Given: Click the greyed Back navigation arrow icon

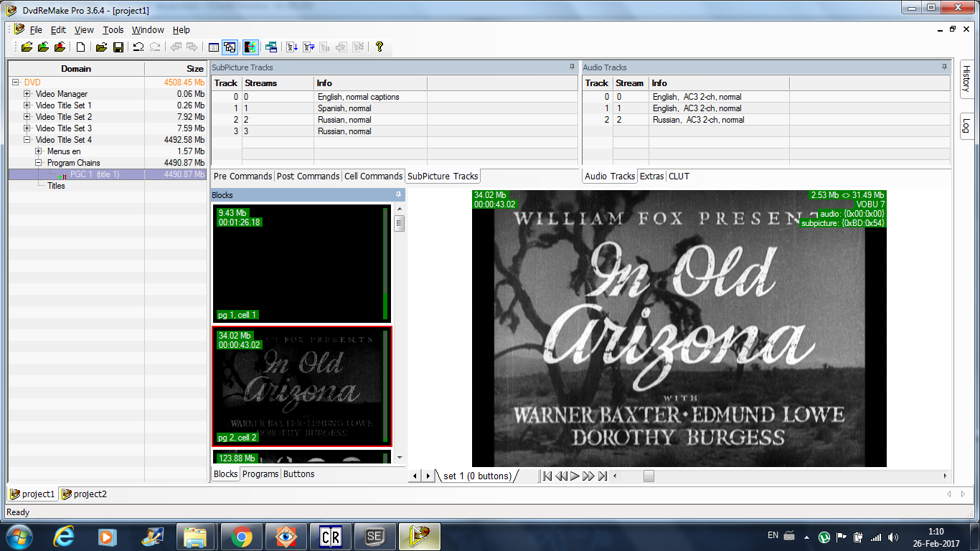Looking at the screenshot, I should [176, 47].
